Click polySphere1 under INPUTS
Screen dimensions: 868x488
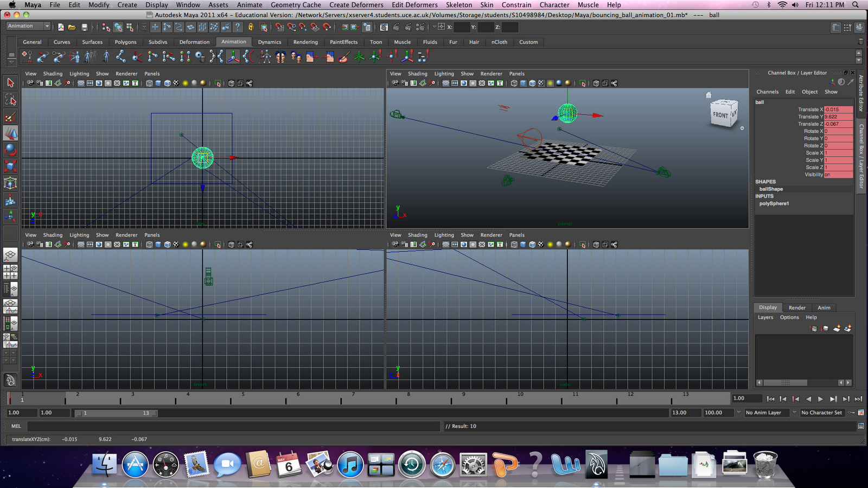coord(774,204)
